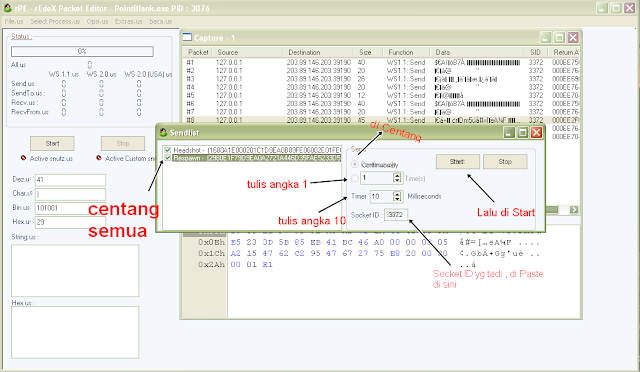
Task: Sort by Function column header
Action: click(x=406, y=52)
